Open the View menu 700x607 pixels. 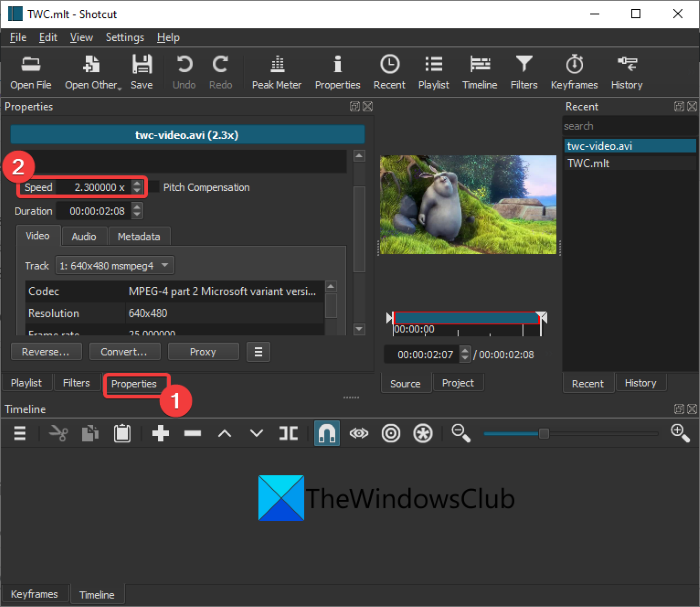[81, 37]
